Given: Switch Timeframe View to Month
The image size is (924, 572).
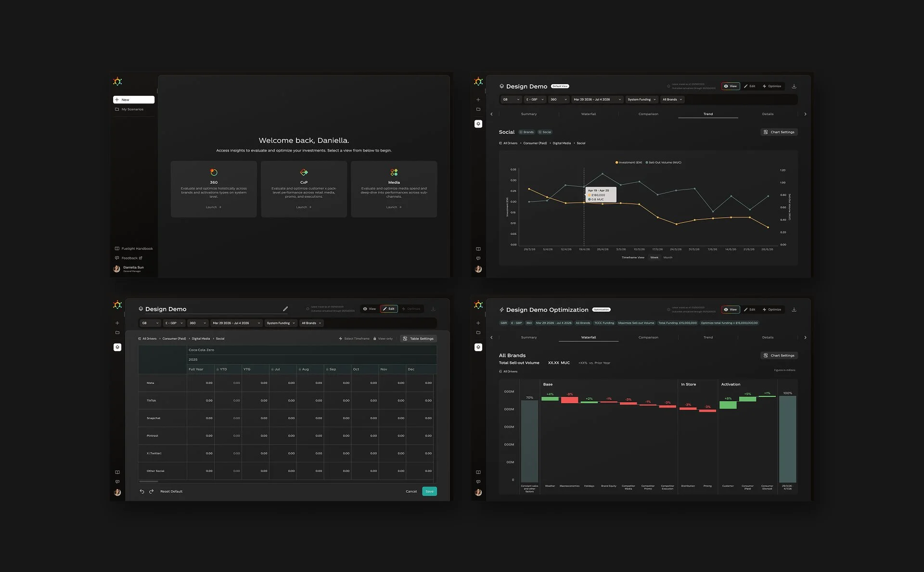Looking at the screenshot, I should (x=668, y=257).
